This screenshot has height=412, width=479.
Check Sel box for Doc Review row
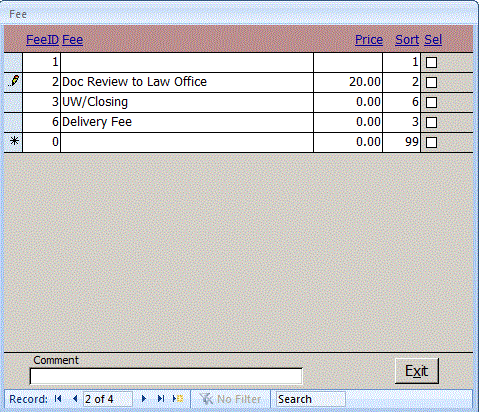[431, 82]
